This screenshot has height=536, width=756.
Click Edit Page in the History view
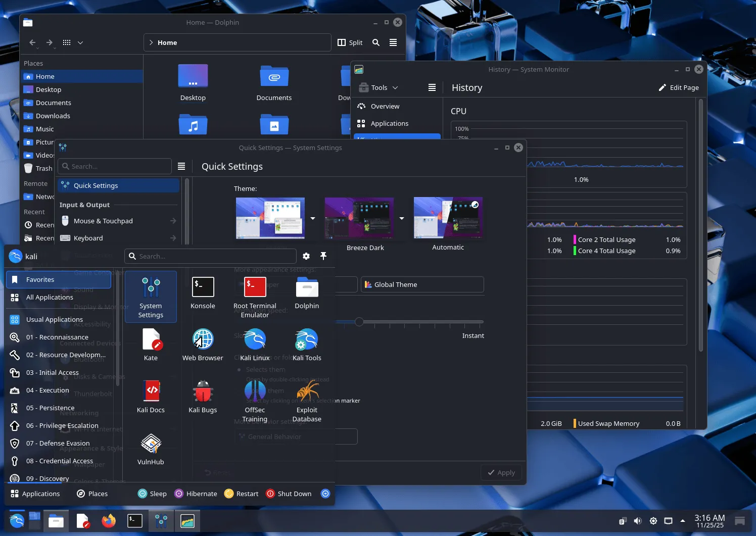click(x=679, y=87)
